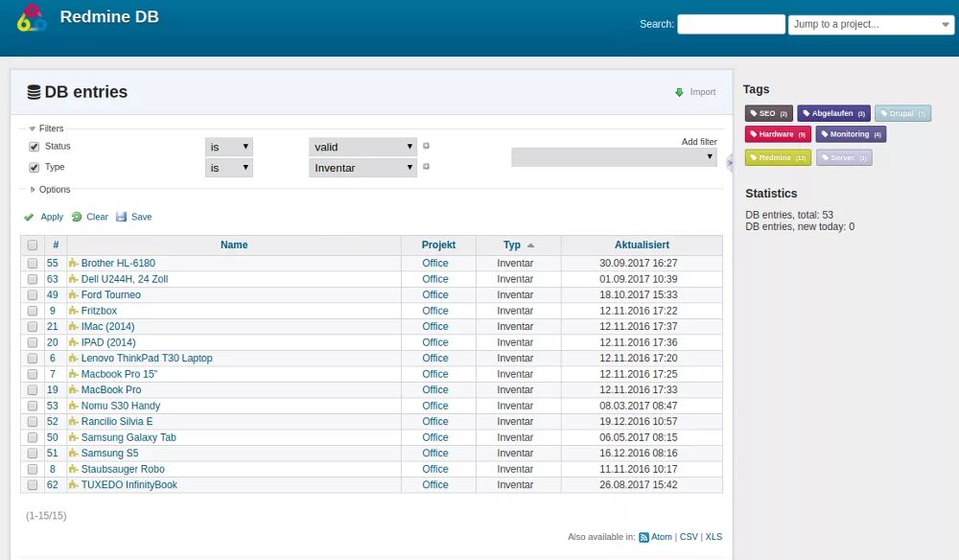Export the list as XLS
This screenshot has height=560, width=959.
point(713,537)
